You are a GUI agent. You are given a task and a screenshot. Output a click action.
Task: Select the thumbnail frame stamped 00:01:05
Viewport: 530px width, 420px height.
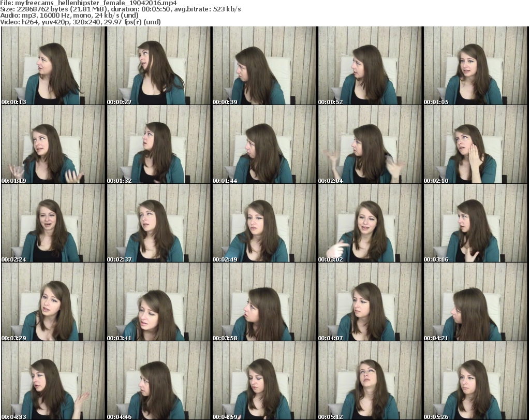click(476, 66)
